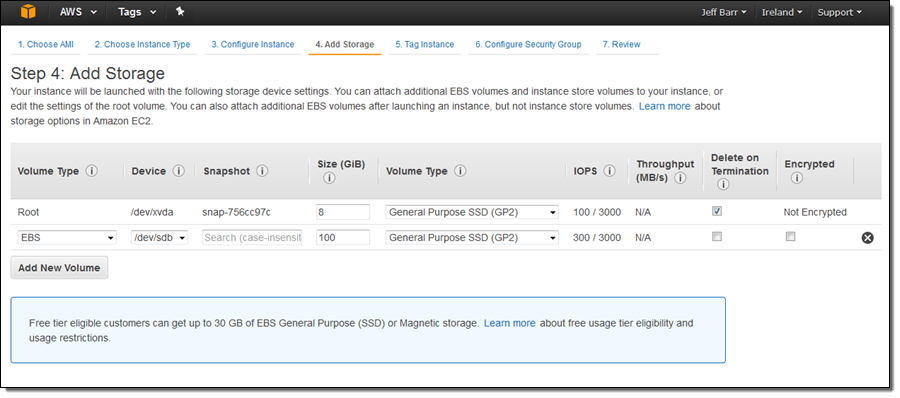Click info icon under Size (GiB) header
The image size is (900, 398).
[x=329, y=179]
